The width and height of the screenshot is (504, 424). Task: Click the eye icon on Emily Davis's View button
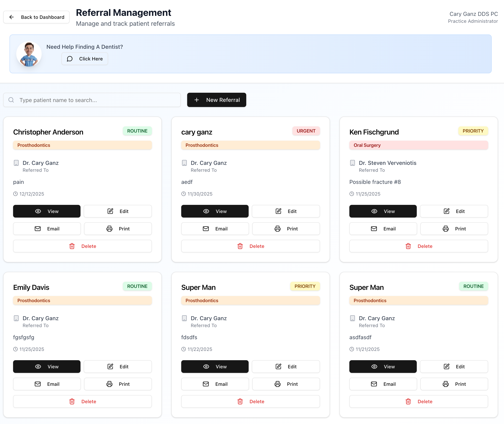38,367
